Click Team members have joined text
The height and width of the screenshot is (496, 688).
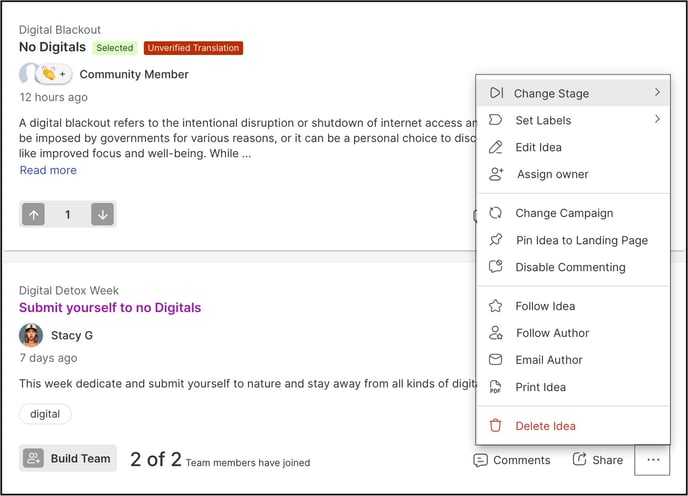click(x=248, y=462)
